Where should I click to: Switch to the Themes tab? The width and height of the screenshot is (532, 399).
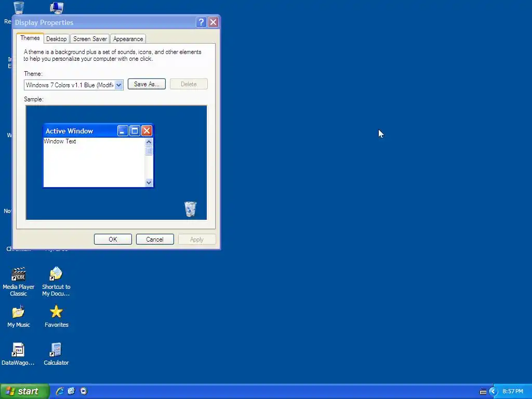click(30, 38)
